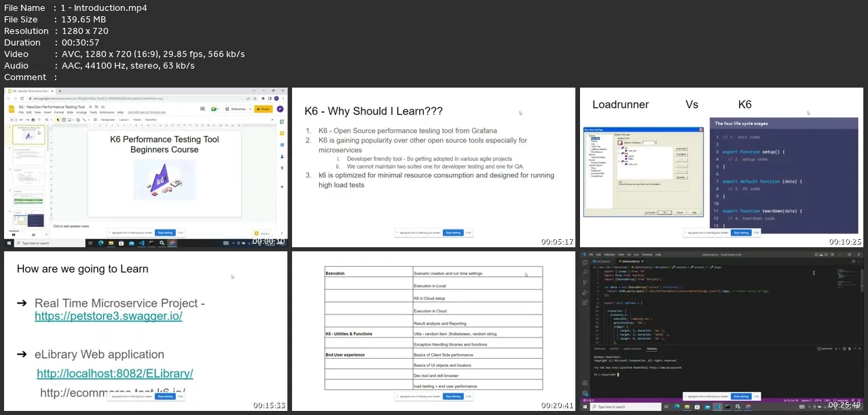Open Format menu in Google Slides

click(x=59, y=112)
